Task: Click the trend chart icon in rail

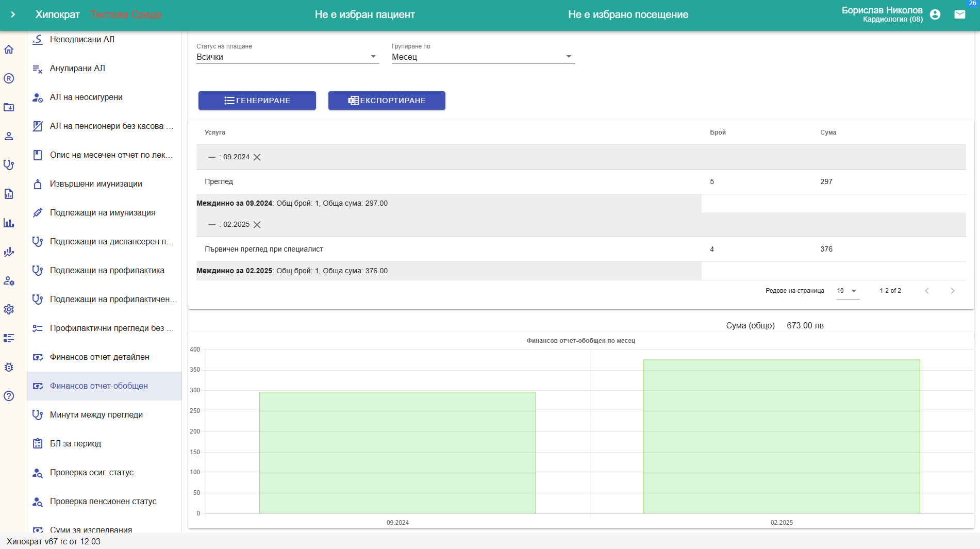Action: point(9,252)
